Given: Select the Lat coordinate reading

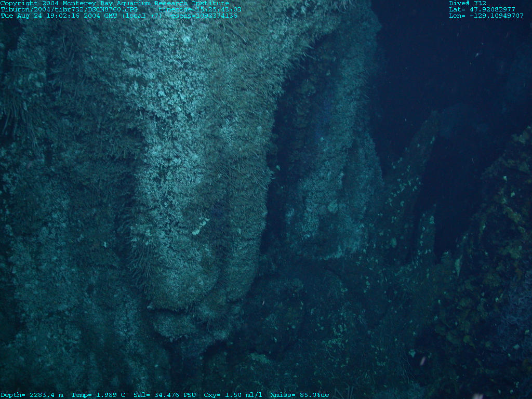Looking at the screenshot, I should point(482,9).
